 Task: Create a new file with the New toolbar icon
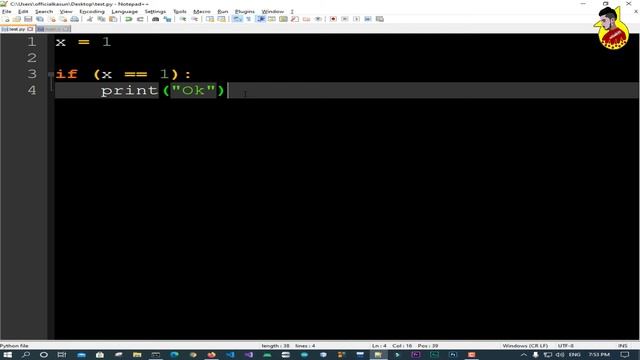(x=6, y=19)
